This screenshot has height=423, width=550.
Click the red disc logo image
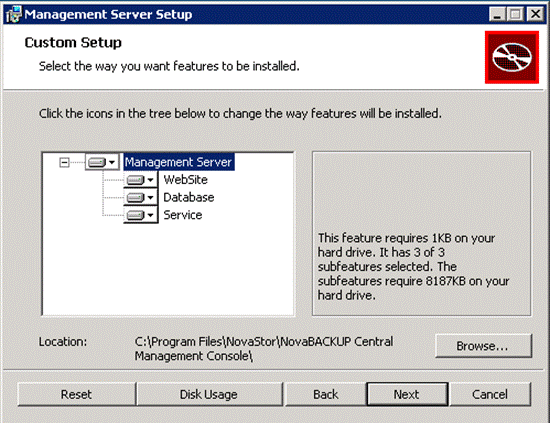(512, 57)
